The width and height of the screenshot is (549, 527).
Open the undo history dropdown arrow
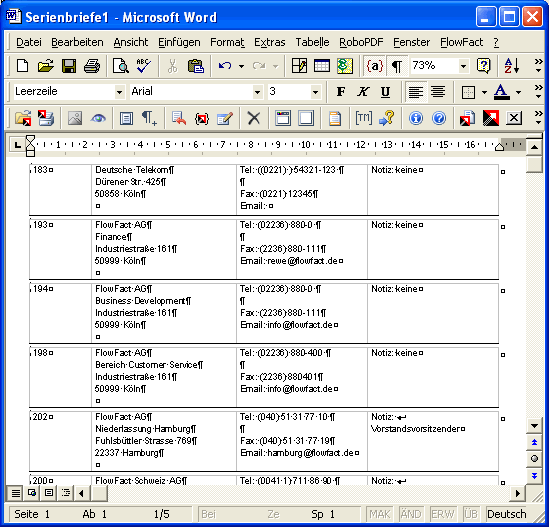pos(241,66)
